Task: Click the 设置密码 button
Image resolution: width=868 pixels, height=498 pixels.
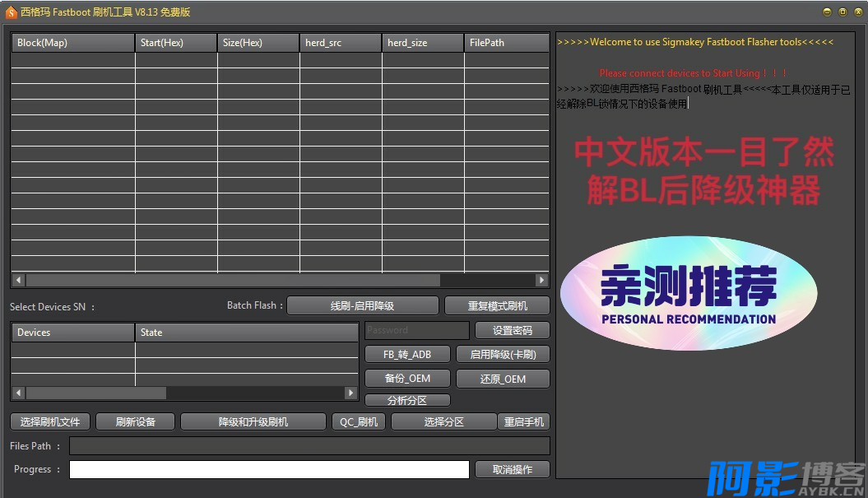Action: (513, 330)
